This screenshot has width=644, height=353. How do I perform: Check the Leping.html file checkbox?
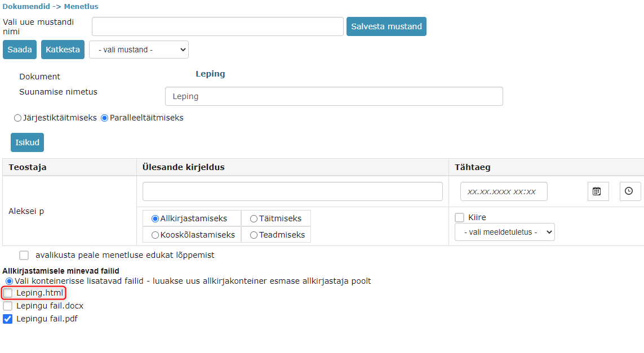point(8,293)
